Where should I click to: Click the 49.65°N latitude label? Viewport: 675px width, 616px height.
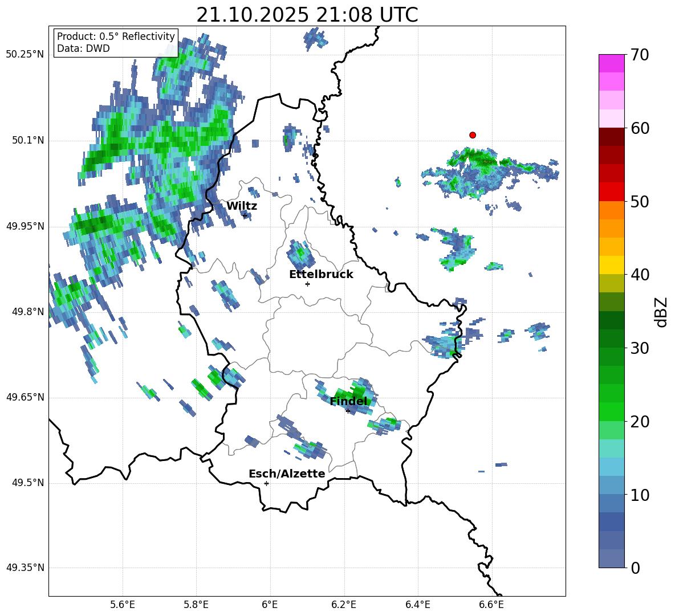point(25,397)
